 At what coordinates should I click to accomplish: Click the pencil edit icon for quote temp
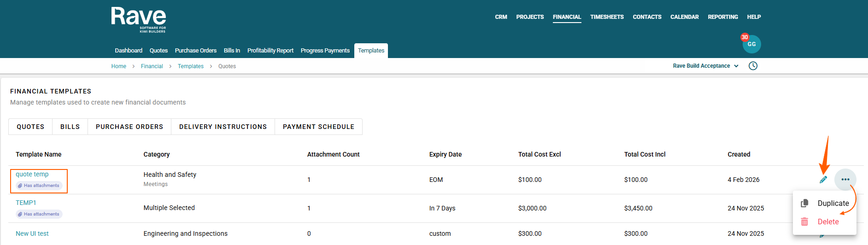pos(823,180)
